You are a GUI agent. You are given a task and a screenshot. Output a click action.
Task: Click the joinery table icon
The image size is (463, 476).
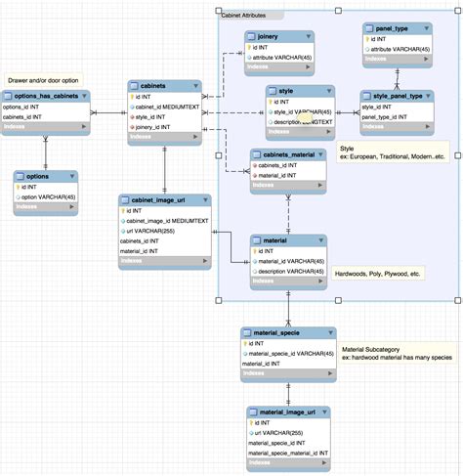(251, 37)
